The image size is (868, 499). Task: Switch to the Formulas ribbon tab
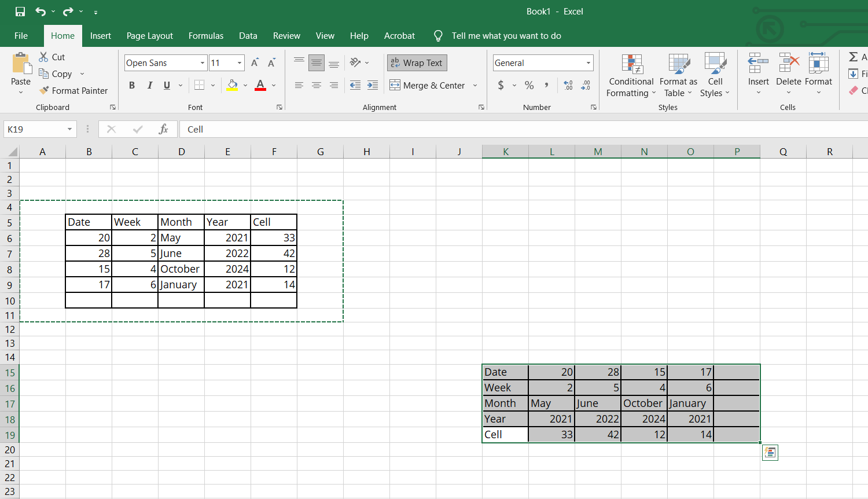tap(206, 36)
